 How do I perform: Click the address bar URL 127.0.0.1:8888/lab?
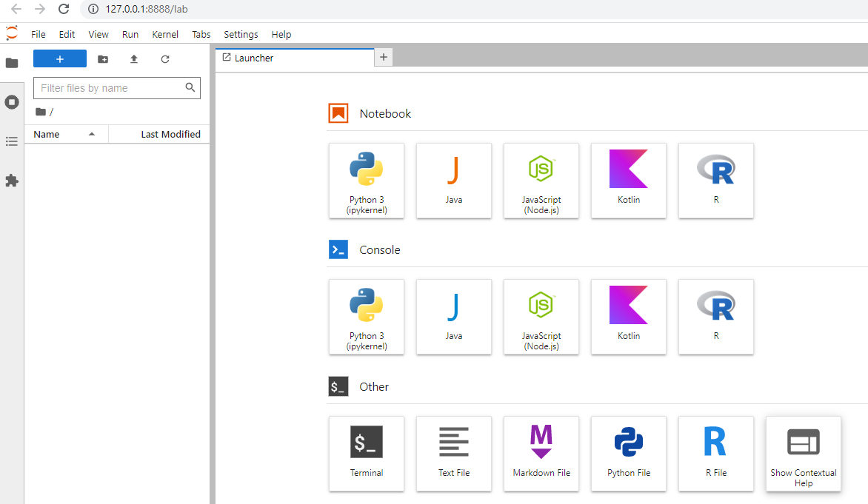pyautogui.click(x=147, y=10)
